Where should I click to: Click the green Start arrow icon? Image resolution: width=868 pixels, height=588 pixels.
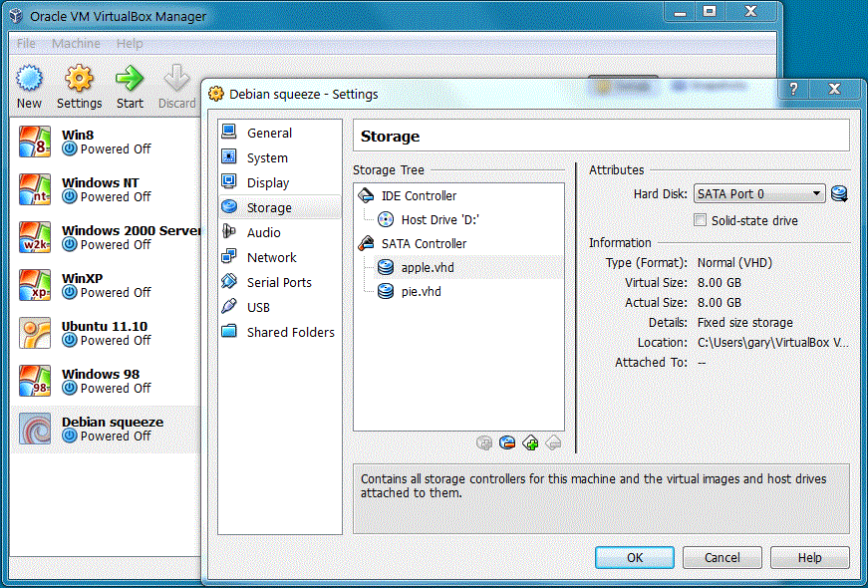130,79
